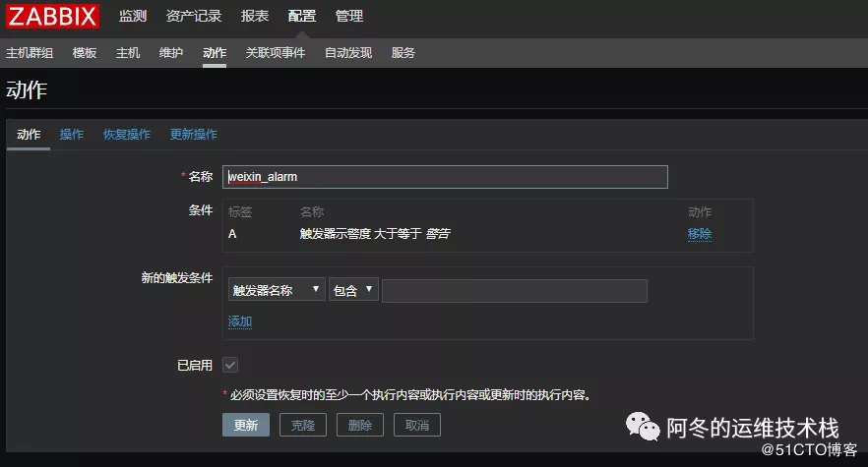The image size is (868, 467).
Task: Go to 关联项事件 submenu
Action: [x=276, y=52]
